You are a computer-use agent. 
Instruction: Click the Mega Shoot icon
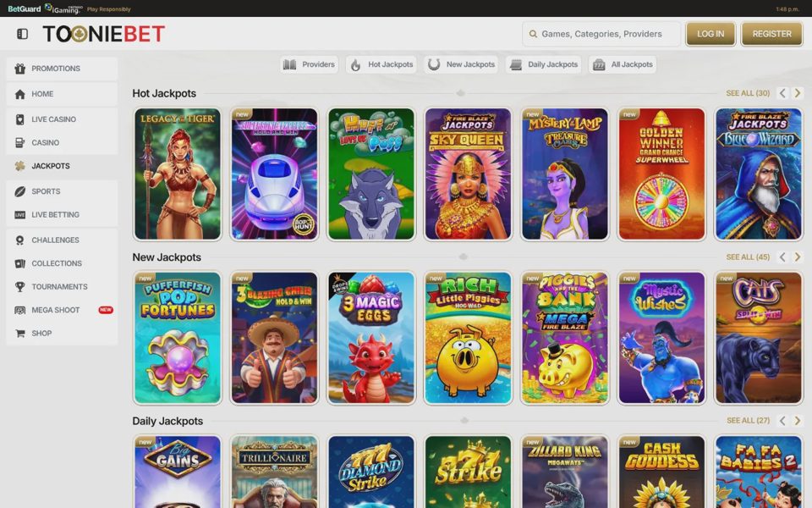point(19,310)
